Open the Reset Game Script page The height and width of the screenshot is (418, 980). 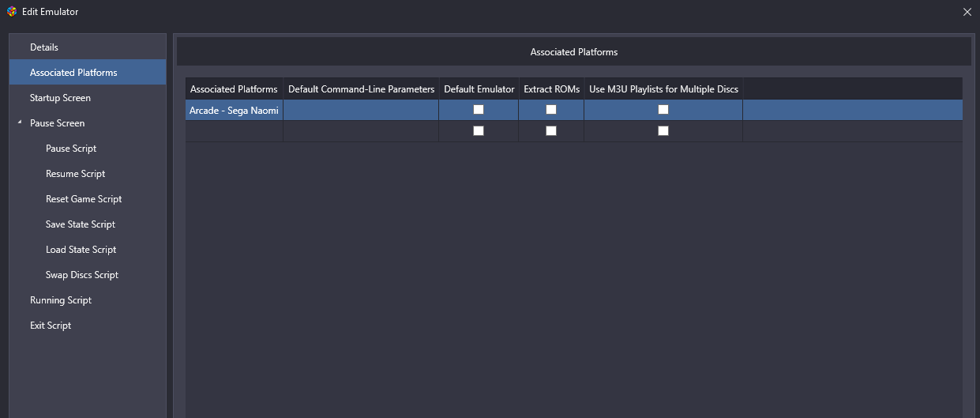tap(84, 199)
